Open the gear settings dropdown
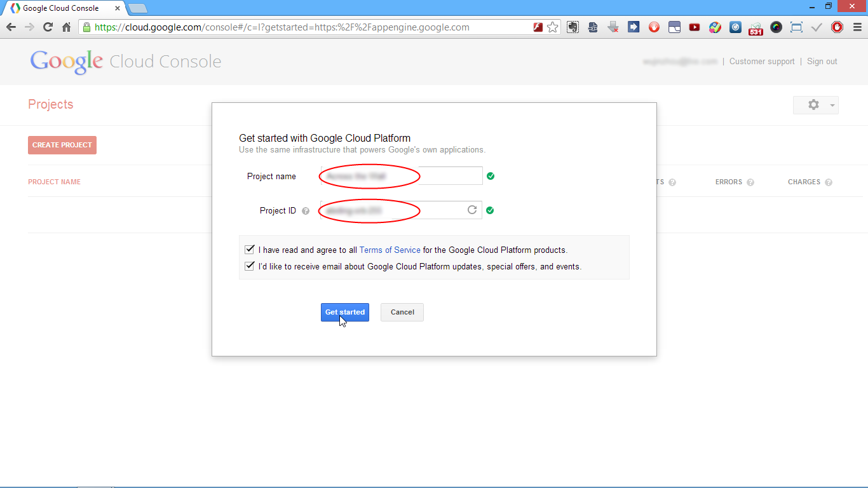 pyautogui.click(x=816, y=105)
